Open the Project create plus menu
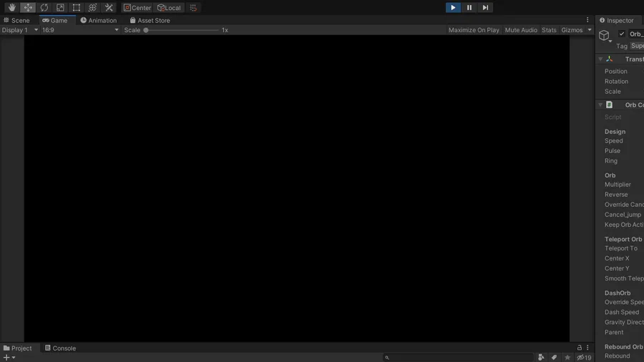 pyautogui.click(x=9, y=358)
